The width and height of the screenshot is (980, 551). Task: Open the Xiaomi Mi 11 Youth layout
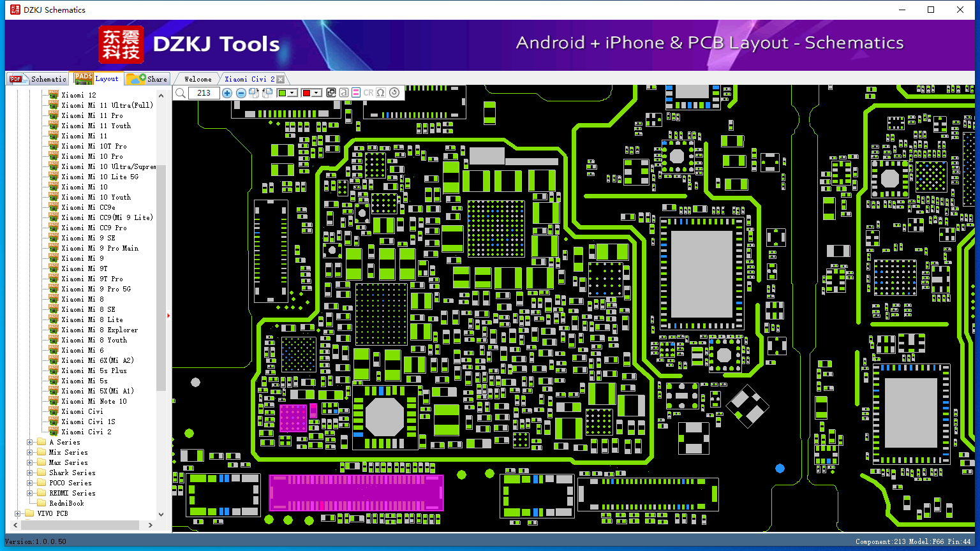[x=96, y=126]
